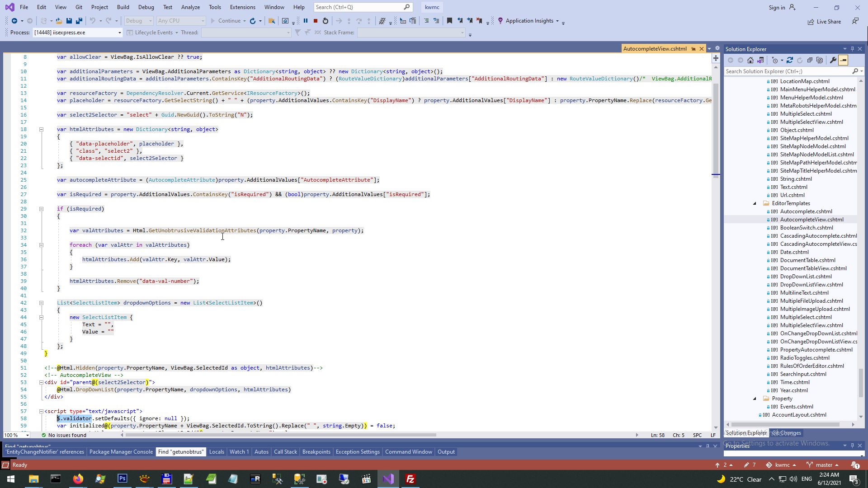Click the Restart debugging icon
Viewport: 868px width, 488px height.
325,21
